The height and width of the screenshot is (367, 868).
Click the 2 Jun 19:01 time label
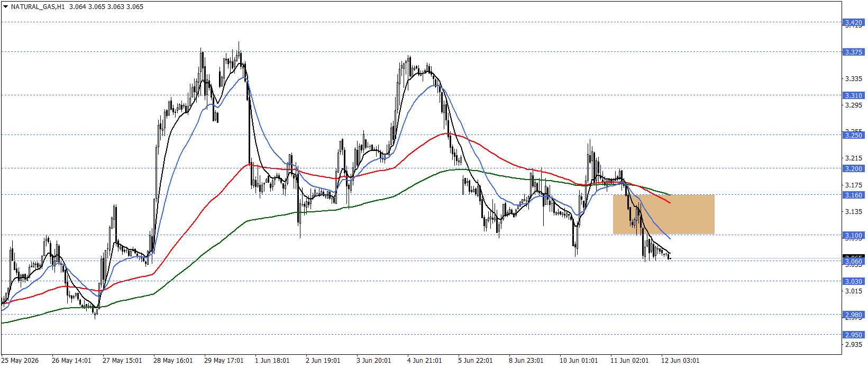323,361
